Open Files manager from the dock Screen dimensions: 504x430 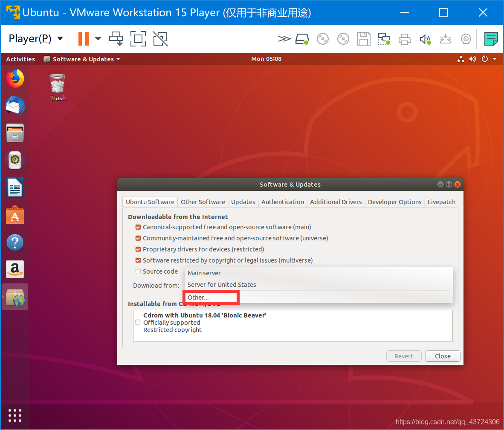point(15,133)
